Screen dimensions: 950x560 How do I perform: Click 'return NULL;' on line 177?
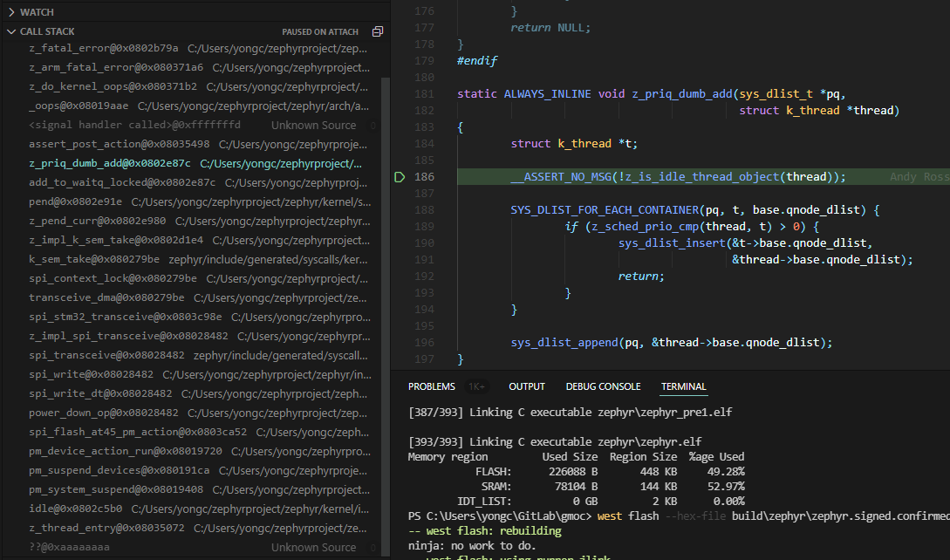click(x=550, y=28)
